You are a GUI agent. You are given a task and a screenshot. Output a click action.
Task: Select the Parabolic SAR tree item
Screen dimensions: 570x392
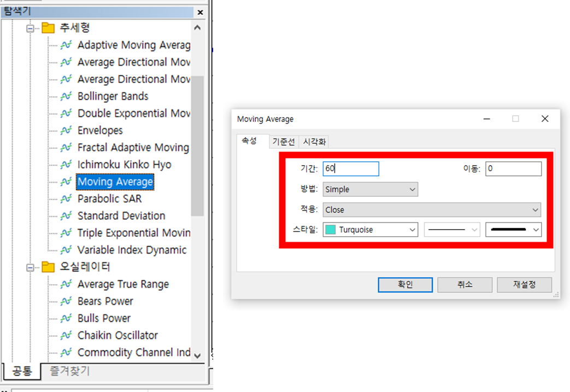pos(109,199)
